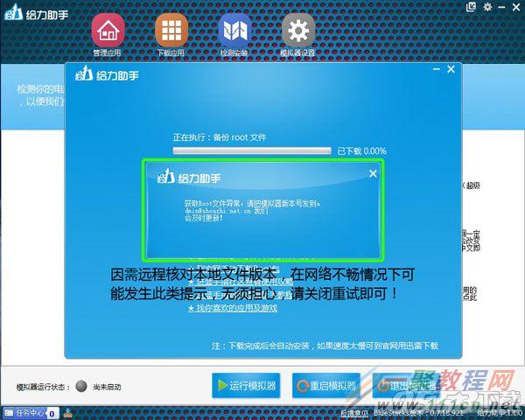Close the 给力助手 download progress dialog
Image resolution: width=525 pixels, height=420 pixels.
point(451,69)
